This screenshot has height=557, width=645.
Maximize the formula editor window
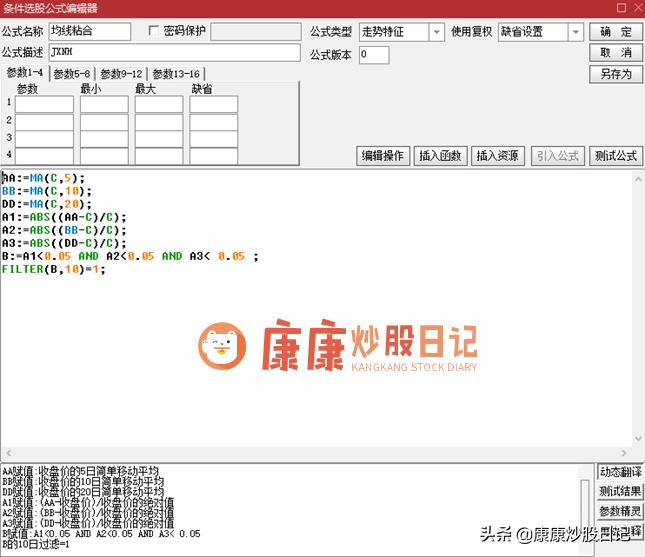622,8
